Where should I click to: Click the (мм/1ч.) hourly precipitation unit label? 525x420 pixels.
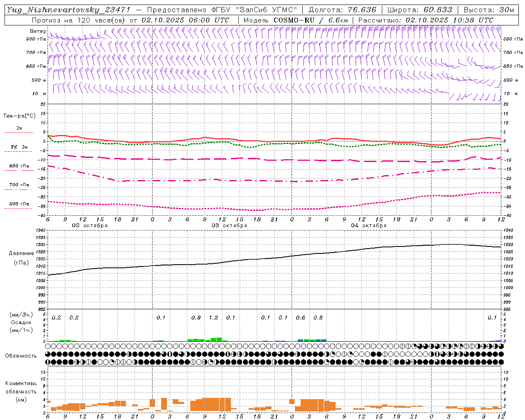coord(21,330)
